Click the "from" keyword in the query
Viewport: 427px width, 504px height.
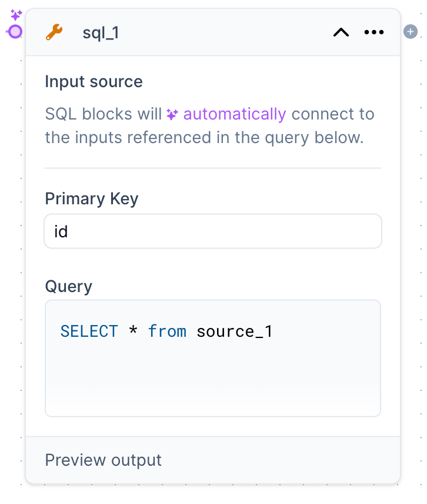point(167,331)
